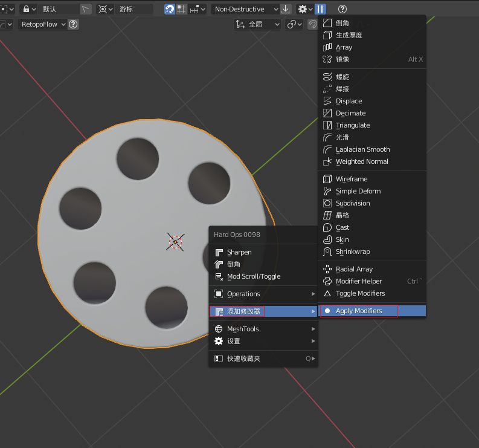
Task: Click the Subdivision modifier icon
Action: [x=327, y=203]
